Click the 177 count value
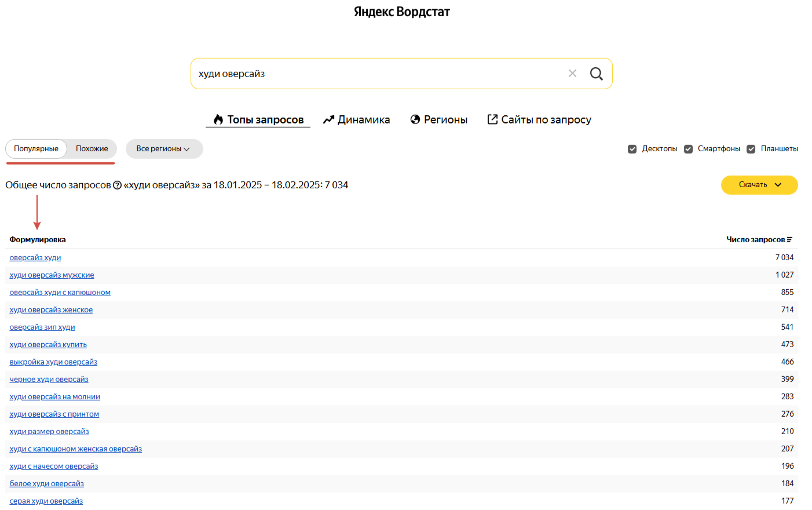Screen dimensions: 812x510 coord(787,501)
